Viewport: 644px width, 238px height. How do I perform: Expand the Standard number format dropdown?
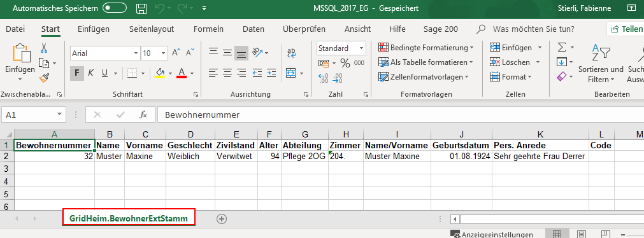[x=361, y=48]
